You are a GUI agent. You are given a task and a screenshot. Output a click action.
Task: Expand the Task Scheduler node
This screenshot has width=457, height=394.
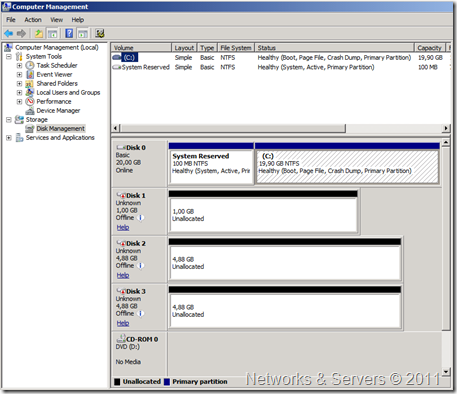[x=19, y=65]
